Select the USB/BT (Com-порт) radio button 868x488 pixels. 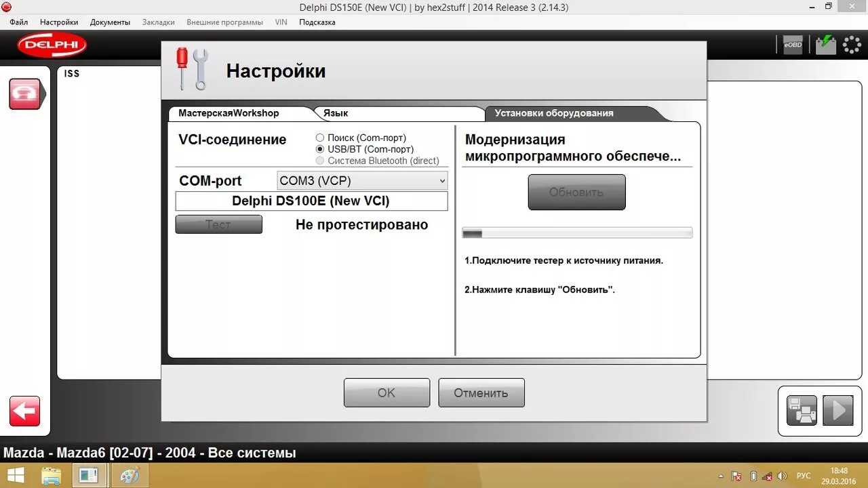point(320,149)
